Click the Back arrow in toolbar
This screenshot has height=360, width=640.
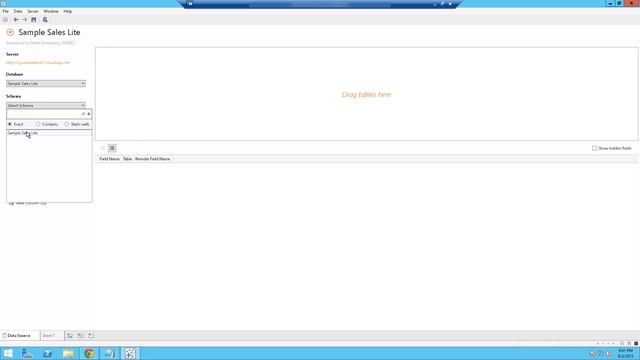click(x=16, y=20)
